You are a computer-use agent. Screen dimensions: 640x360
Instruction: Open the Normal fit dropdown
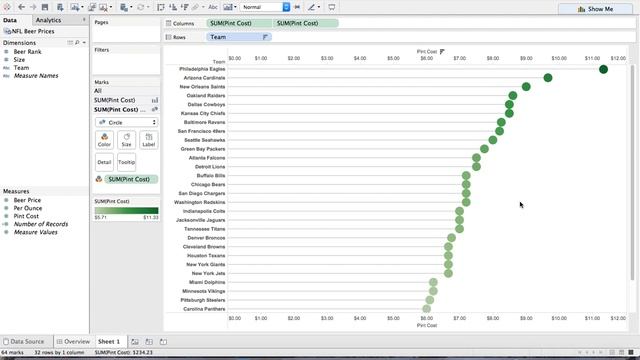click(265, 7)
